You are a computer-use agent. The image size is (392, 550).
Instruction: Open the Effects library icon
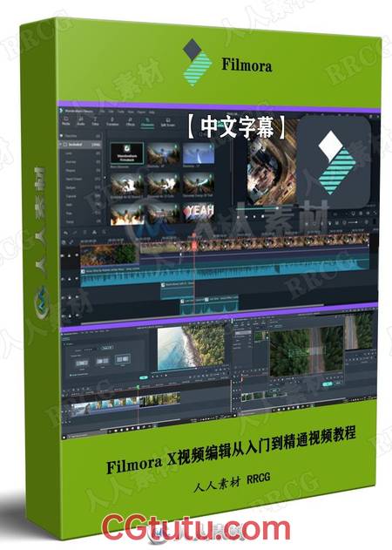click(130, 122)
